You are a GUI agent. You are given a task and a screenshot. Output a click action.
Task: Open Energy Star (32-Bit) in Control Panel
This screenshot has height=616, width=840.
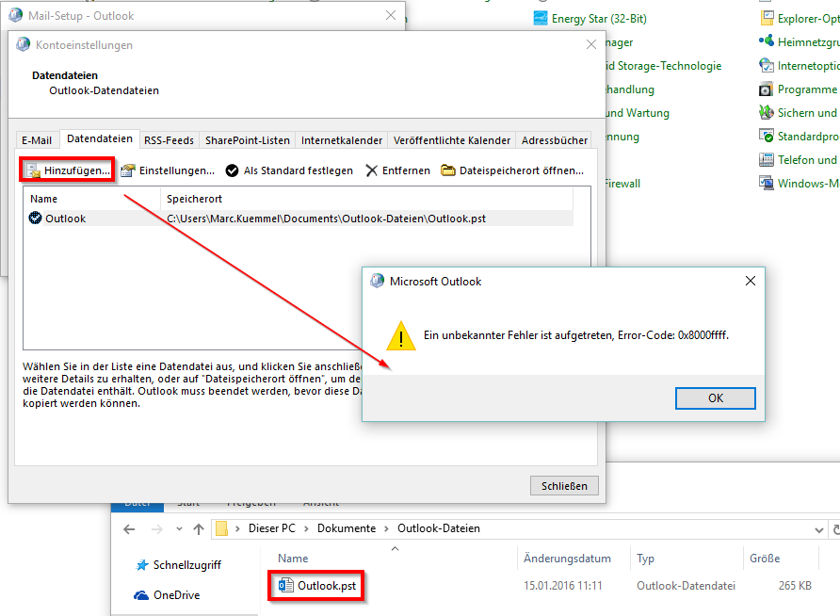pos(598,19)
